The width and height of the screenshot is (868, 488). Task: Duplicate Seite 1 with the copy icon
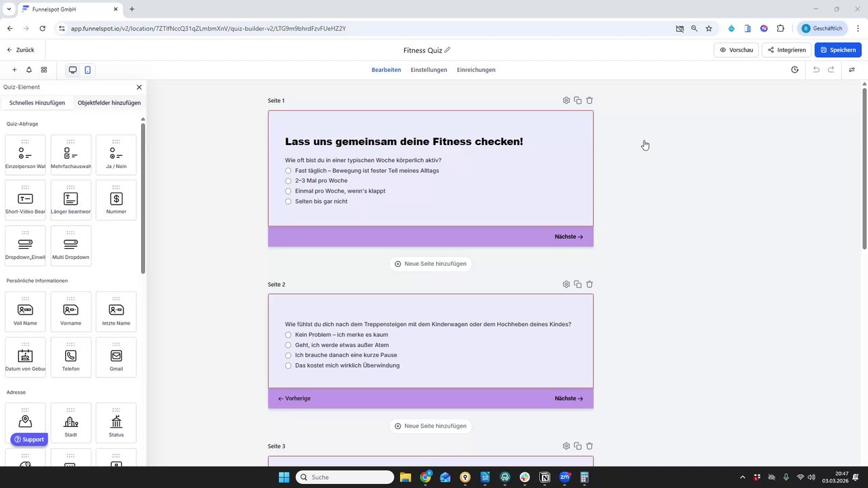click(578, 100)
